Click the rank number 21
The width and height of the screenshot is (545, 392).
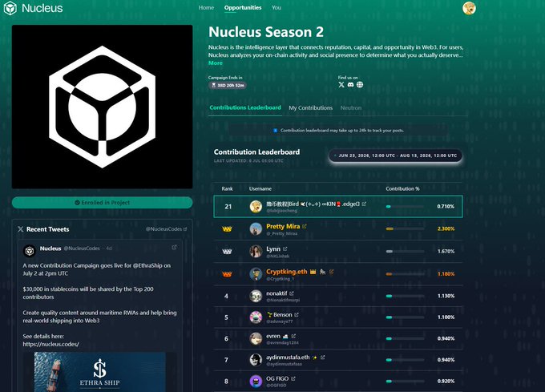228,207
